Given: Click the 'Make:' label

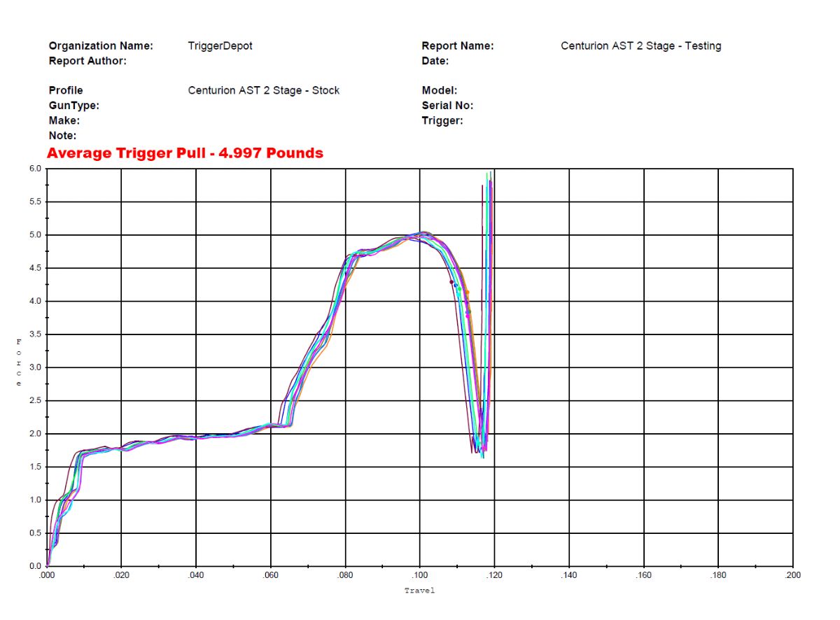Looking at the screenshot, I should click(x=64, y=120).
